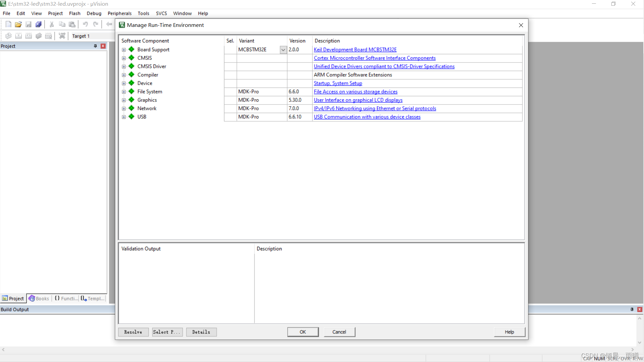Cancel the Run-Time Environment dialog

[339, 332]
